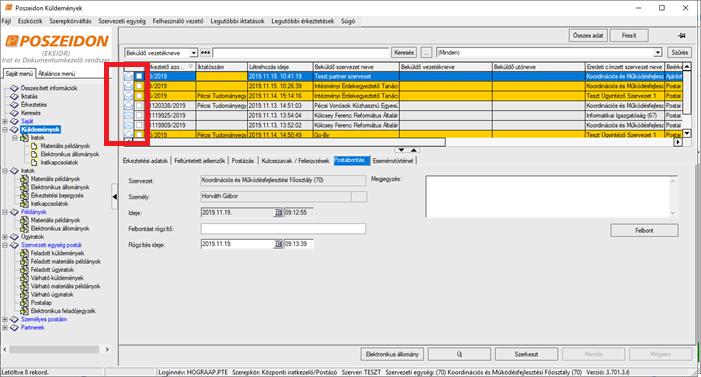Image resolution: width=701 pixels, height=377 pixels.
Task: Click the Iratkapcsolatok page icon under Küldemények
Action: (34, 162)
